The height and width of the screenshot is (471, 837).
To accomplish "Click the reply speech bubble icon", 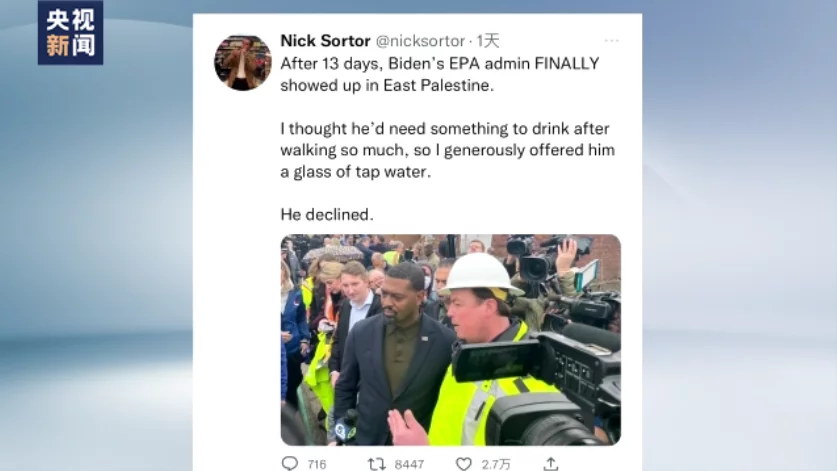I will 290,463.
